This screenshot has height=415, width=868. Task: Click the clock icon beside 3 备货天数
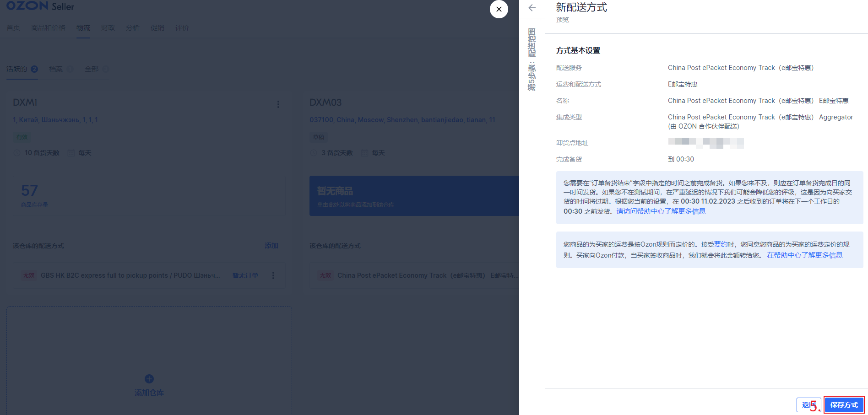pyautogui.click(x=314, y=153)
